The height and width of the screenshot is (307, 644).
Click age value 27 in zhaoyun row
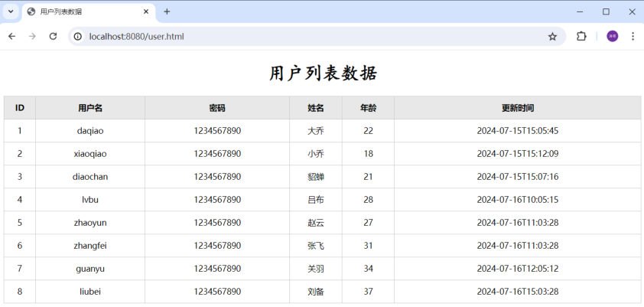tap(369, 223)
